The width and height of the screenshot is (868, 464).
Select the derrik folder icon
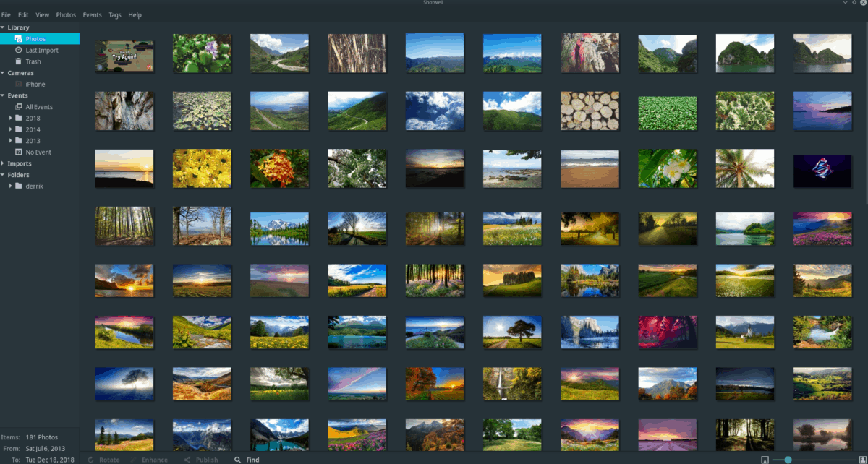tap(19, 186)
